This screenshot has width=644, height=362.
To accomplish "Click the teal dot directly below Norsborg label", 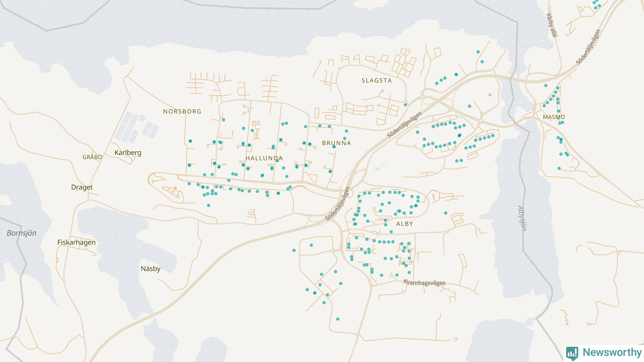I will point(190,141).
